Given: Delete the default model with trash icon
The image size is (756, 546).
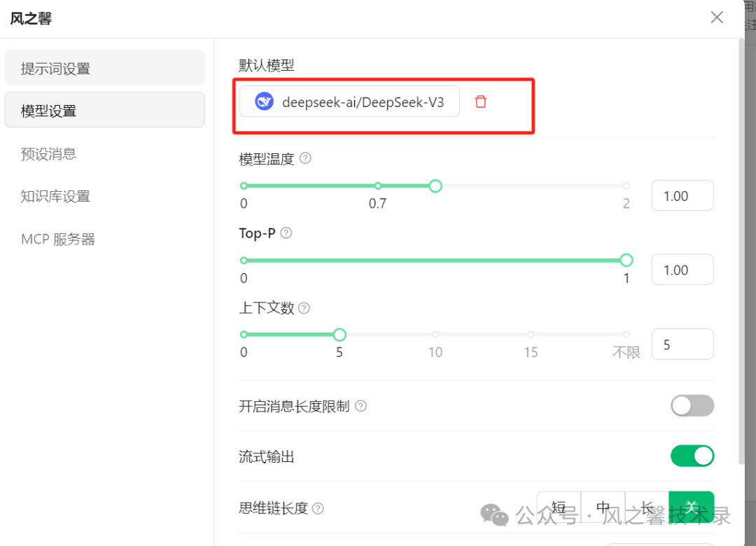Looking at the screenshot, I should (480, 101).
